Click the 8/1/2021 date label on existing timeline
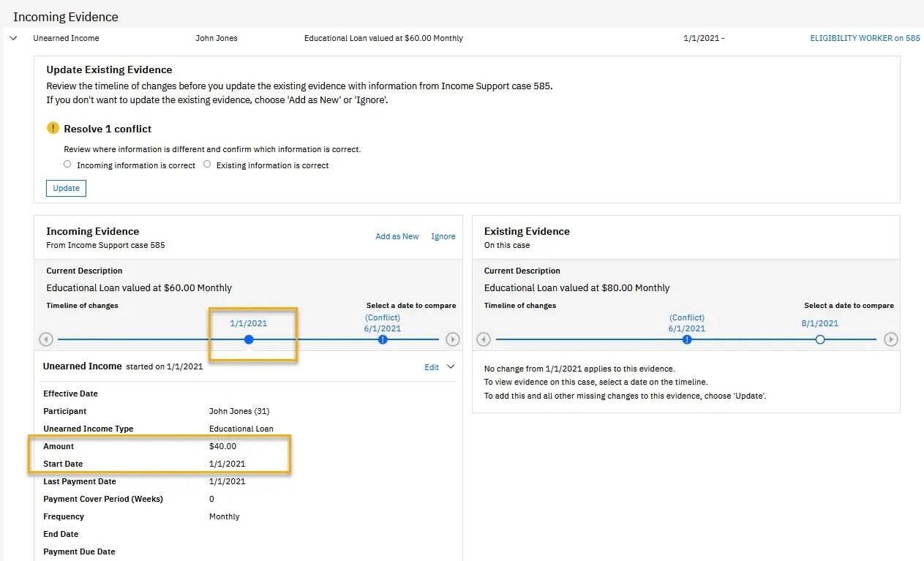 (820, 323)
